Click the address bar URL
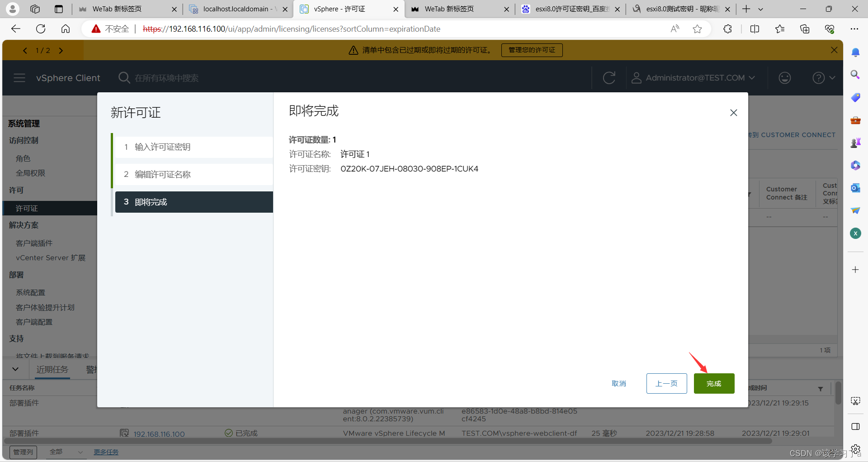 point(292,29)
